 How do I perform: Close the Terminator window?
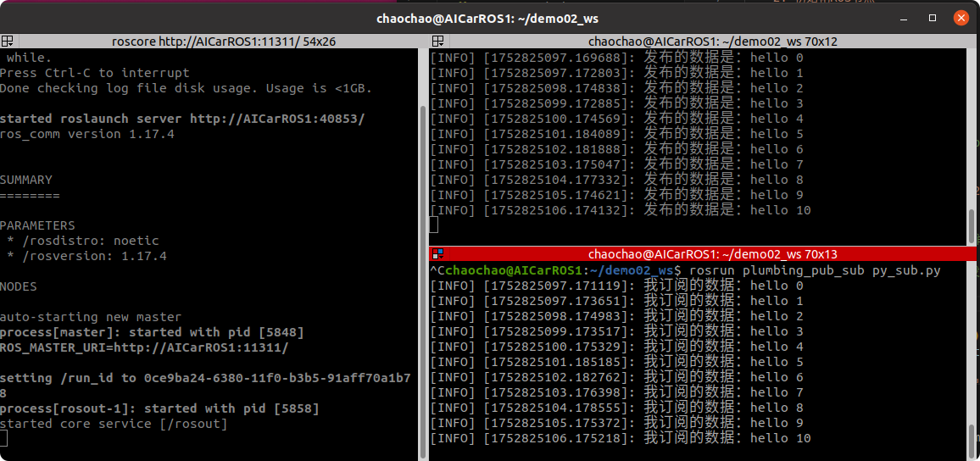tap(961, 18)
